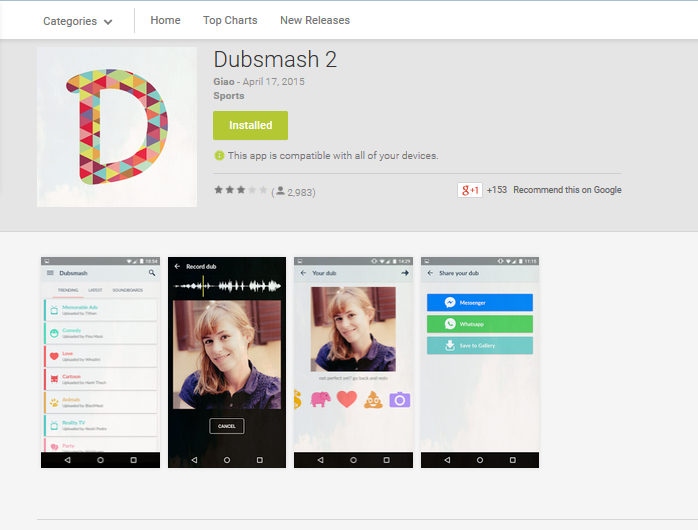Screen dimensions: 698x530
Task: Click back arrow in Record dub
Action: coord(177,266)
